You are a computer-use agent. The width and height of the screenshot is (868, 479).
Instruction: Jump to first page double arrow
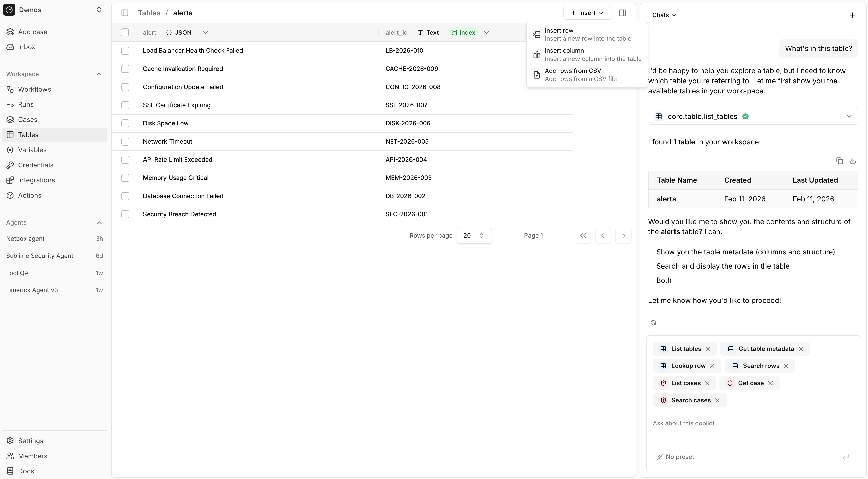(x=583, y=236)
